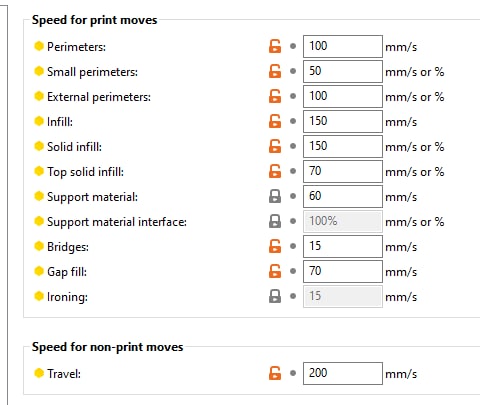
Task: Reset Small perimeters via its orange lock icon
Action: click(275, 71)
